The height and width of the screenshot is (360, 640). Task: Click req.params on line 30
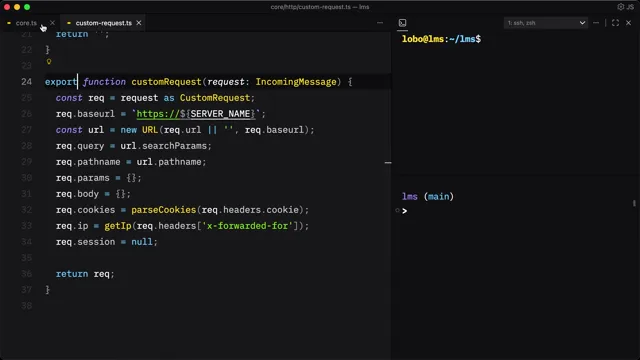coord(82,178)
